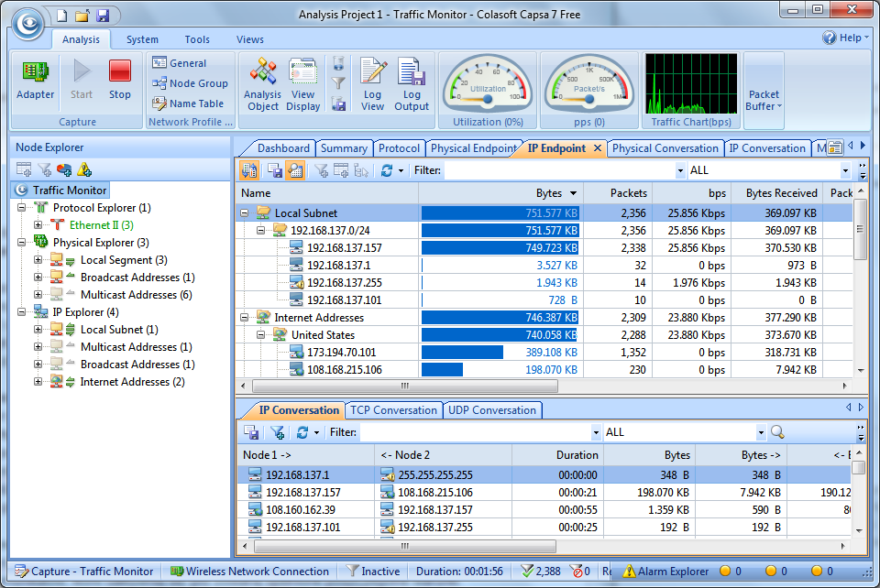This screenshot has width=880, height=588.
Task: Switch to the Physical Conversation tab
Action: pyautogui.click(x=665, y=148)
